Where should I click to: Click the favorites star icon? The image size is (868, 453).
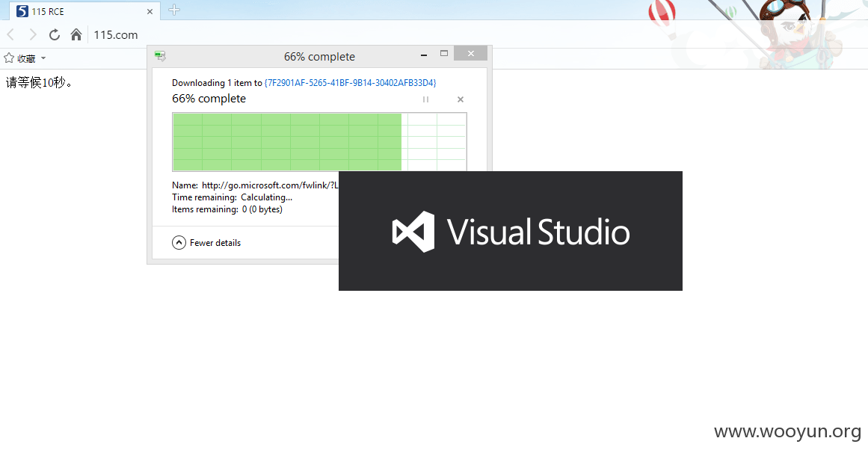click(9, 58)
